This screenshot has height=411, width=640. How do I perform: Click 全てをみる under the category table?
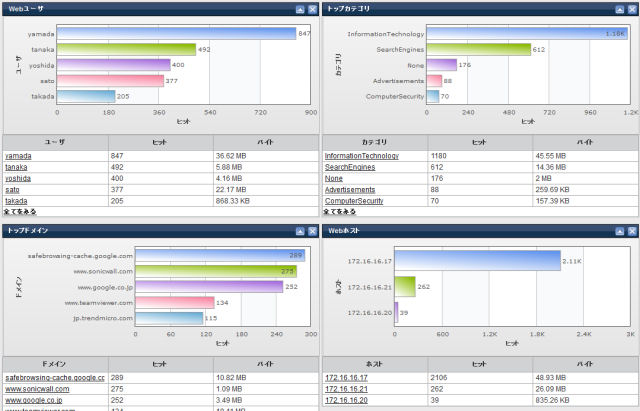340,211
